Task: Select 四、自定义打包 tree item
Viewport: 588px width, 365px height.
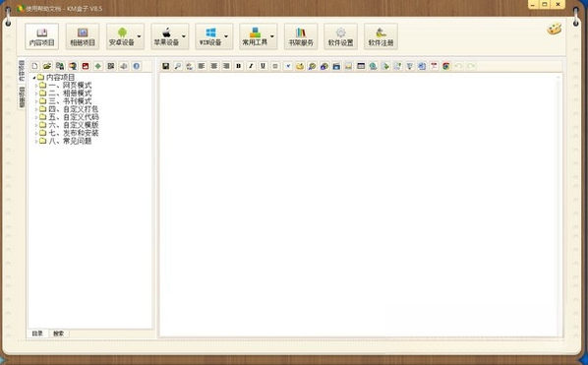Action: click(x=74, y=109)
